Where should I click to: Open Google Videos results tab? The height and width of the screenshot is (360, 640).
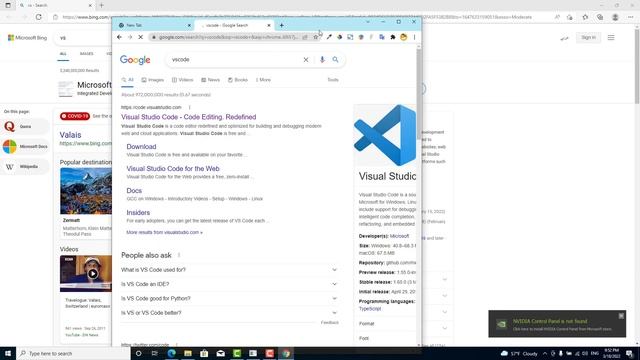tap(182, 80)
